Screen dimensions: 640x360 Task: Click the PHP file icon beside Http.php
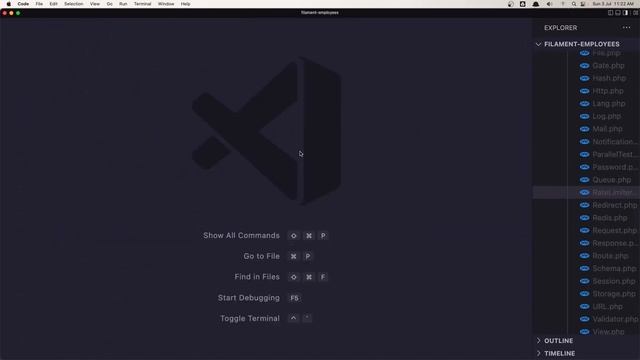click(x=584, y=91)
